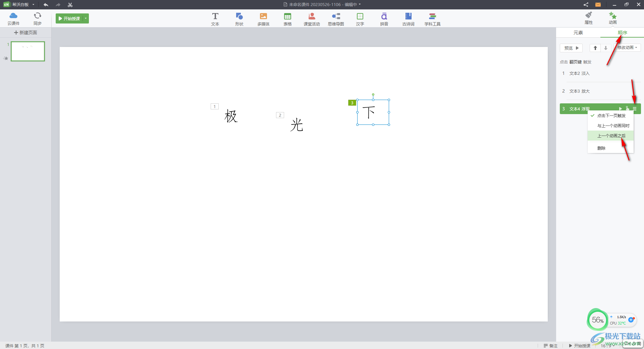Click animation order badge 1 on canvas
Screen dimensions: 644x349
(215, 106)
